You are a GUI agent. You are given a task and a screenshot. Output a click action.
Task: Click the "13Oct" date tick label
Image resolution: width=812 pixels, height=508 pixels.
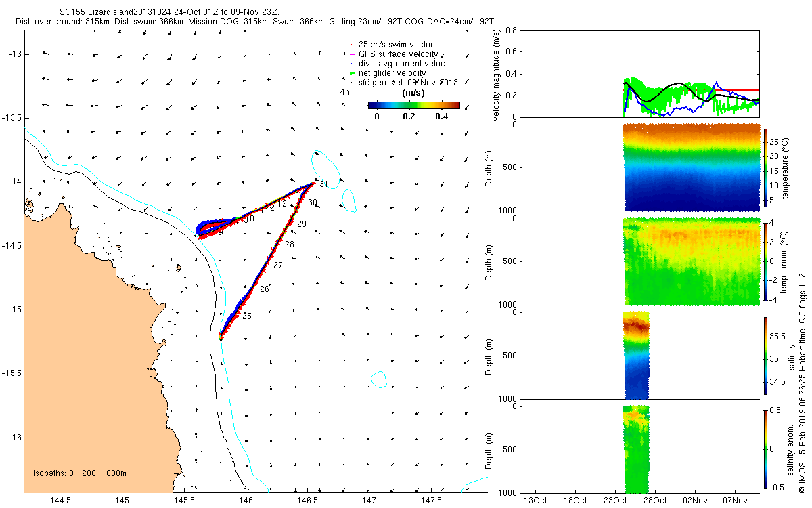click(536, 501)
